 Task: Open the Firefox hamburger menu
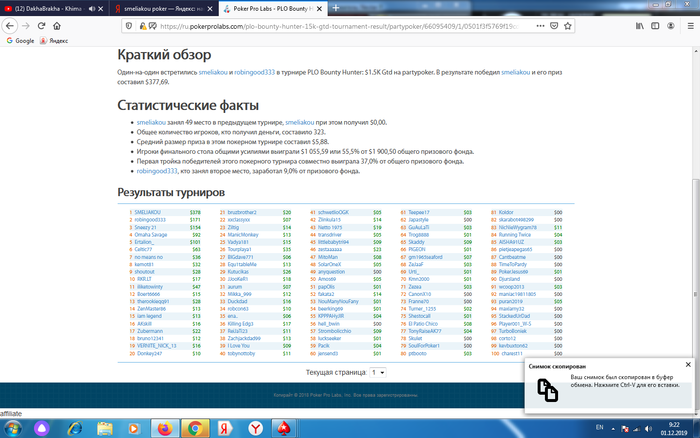690,26
